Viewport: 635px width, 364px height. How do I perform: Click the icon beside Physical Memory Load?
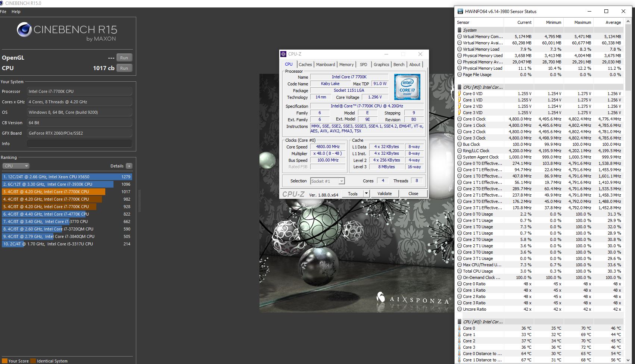(460, 68)
